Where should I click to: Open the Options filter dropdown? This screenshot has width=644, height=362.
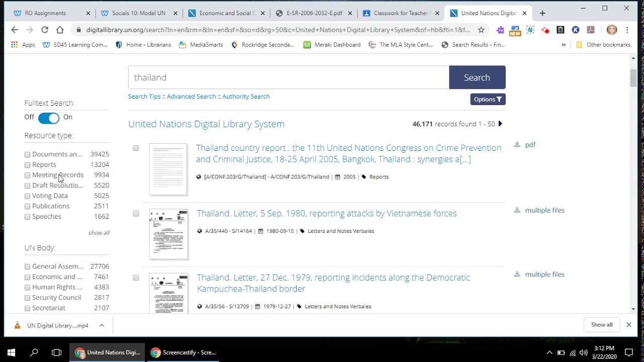(x=488, y=99)
